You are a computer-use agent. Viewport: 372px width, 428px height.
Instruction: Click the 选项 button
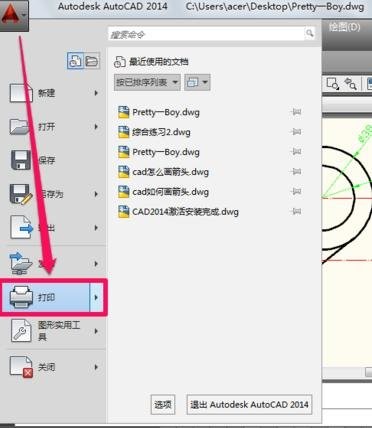[x=163, y=405]
